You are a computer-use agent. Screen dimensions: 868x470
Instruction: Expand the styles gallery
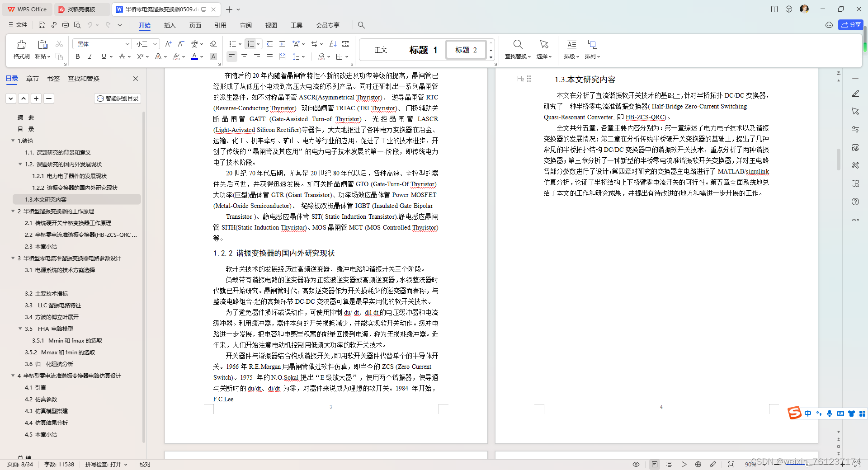tap(491, 57)
